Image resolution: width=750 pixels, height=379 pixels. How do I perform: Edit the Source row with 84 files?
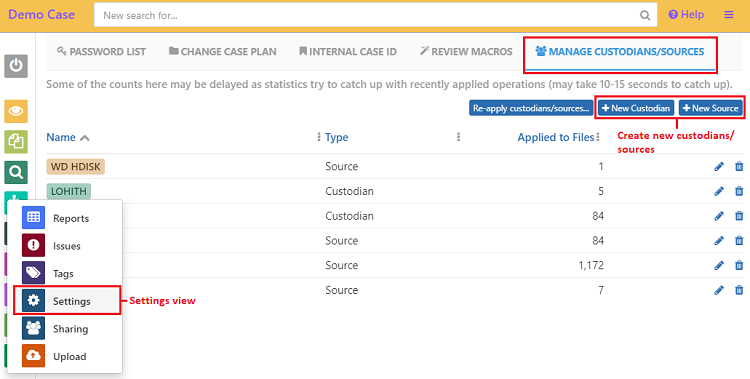point(719,241)
